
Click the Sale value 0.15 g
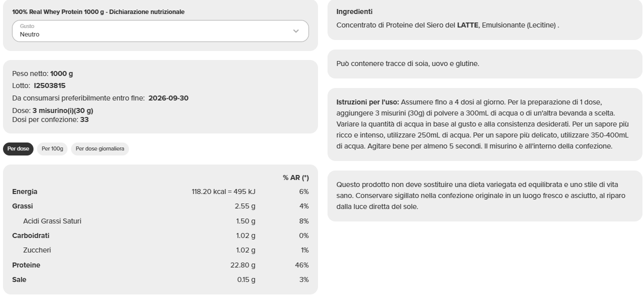[x=246, y=279]
